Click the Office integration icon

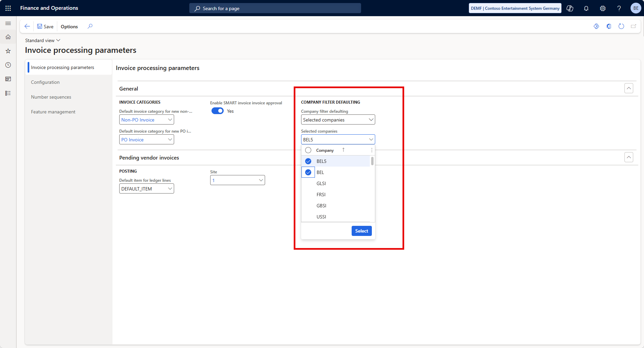click(609, 26)
